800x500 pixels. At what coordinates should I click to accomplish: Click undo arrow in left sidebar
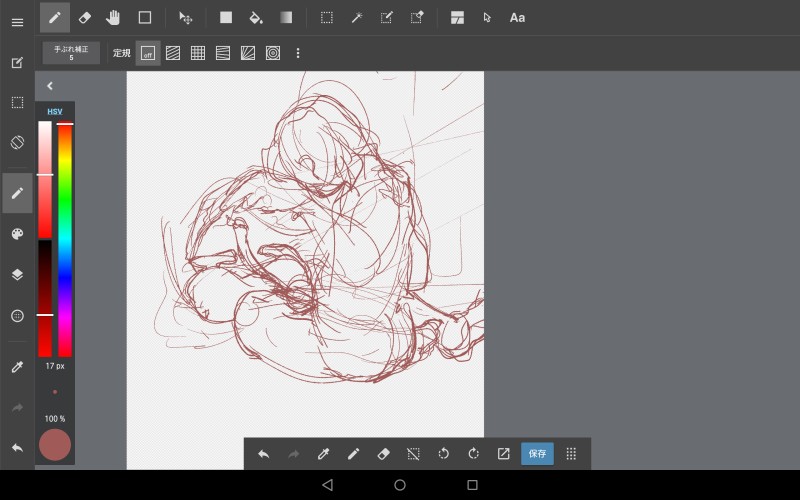[17, 448]
